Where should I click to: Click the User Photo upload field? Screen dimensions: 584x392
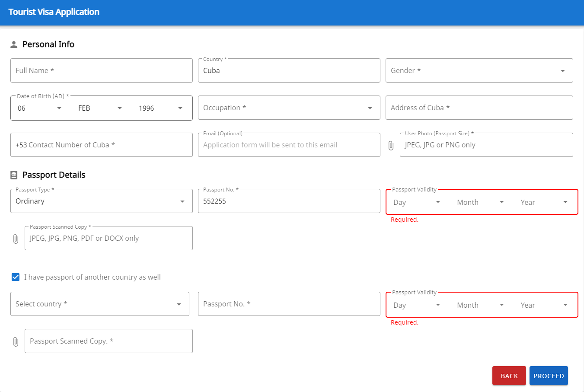coord(486,145)
